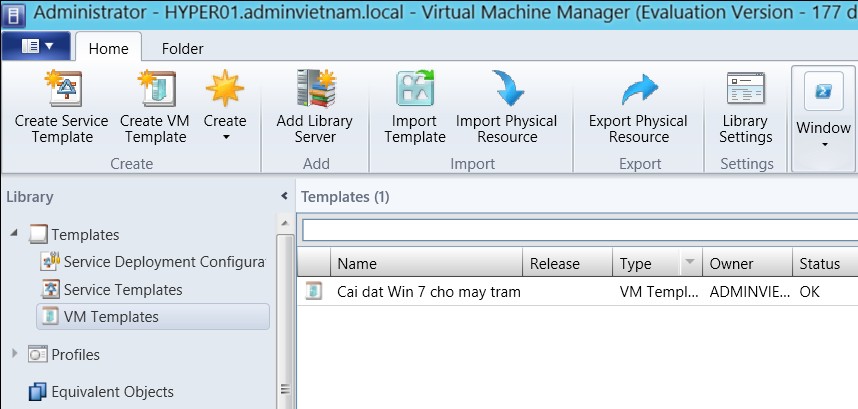Click the title bar application icon

[13, 14]
